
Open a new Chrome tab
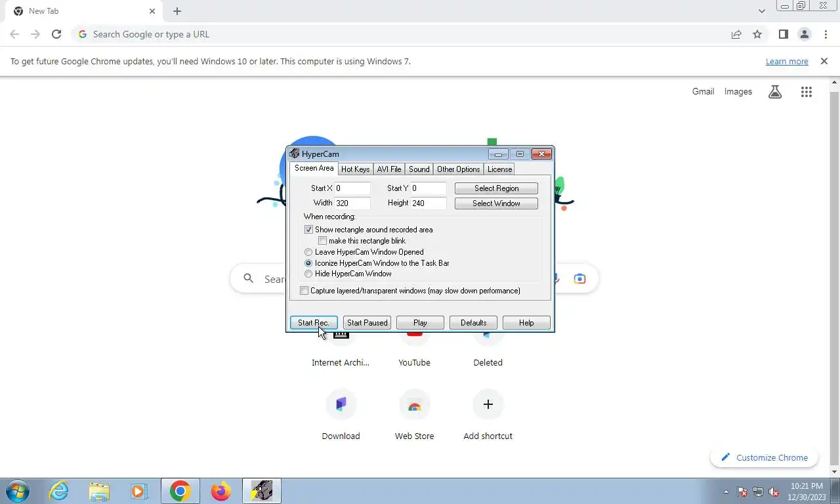[x=177, y=11]
